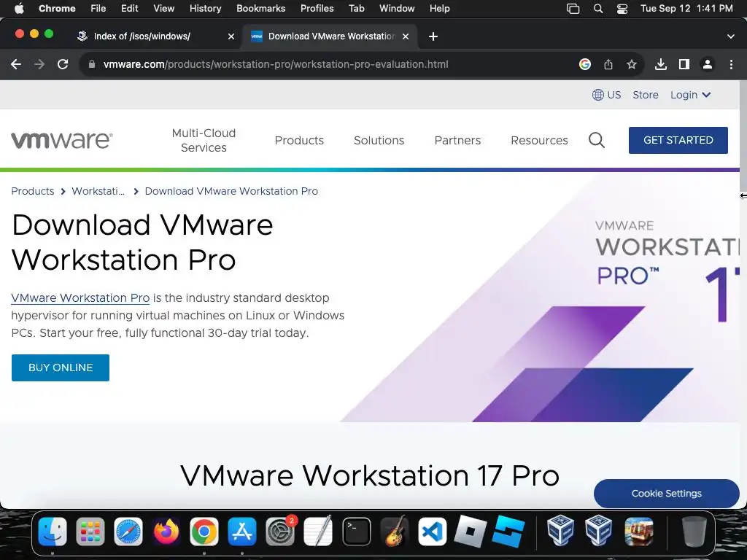
Task: Open Cookie Settings
Action: click(667, 494)
